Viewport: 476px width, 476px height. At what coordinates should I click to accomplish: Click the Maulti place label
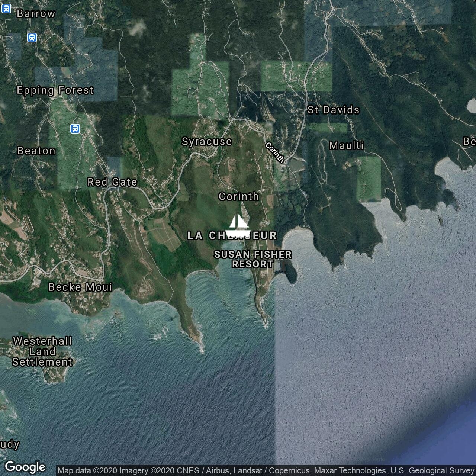pyautogui.click(x=346, y=145)
